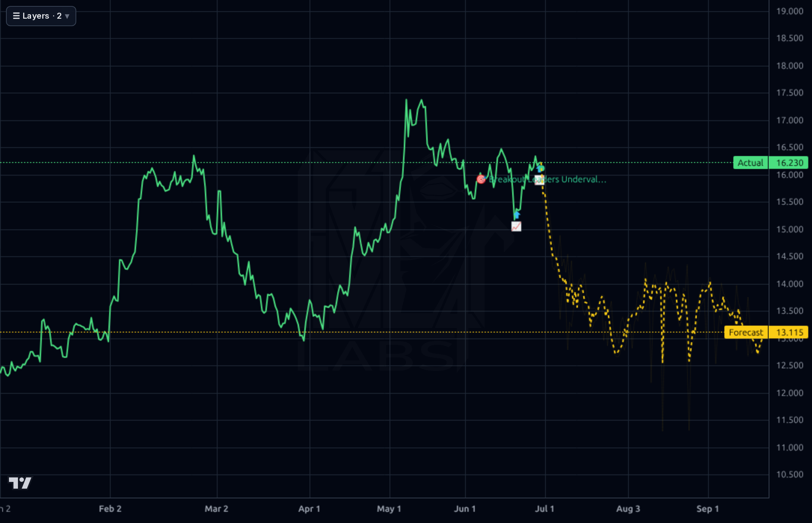The image size is (812, 523).
Task: Click the Aug 3 date label
Action: click(x=628, y=509)
